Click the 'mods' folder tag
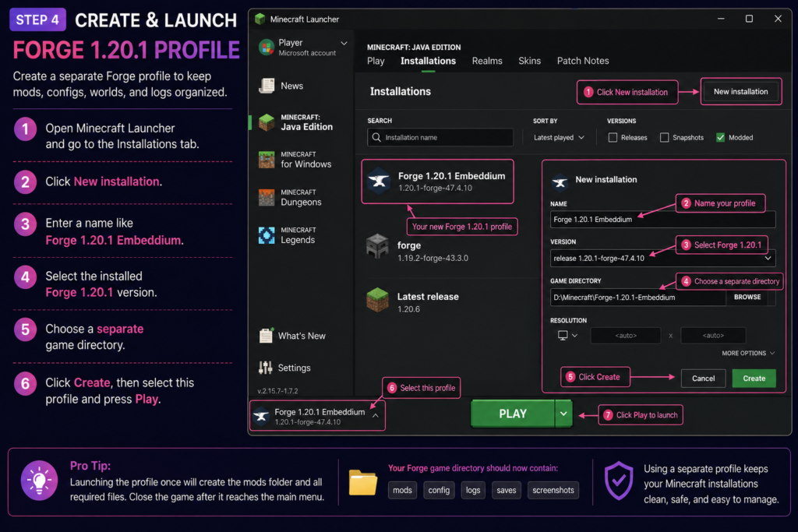Viewport: 798px width, 532px height. 402,490
